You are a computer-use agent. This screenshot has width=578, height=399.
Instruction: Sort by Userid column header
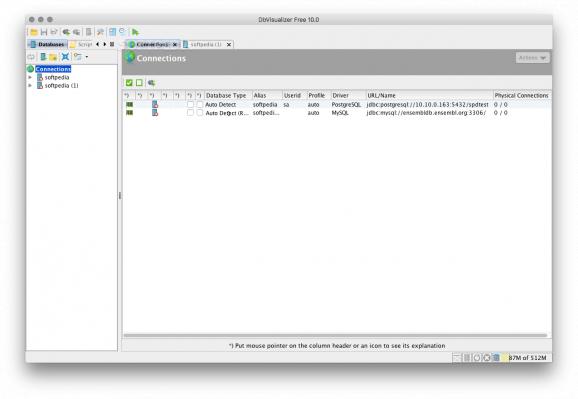pos(295,96)
